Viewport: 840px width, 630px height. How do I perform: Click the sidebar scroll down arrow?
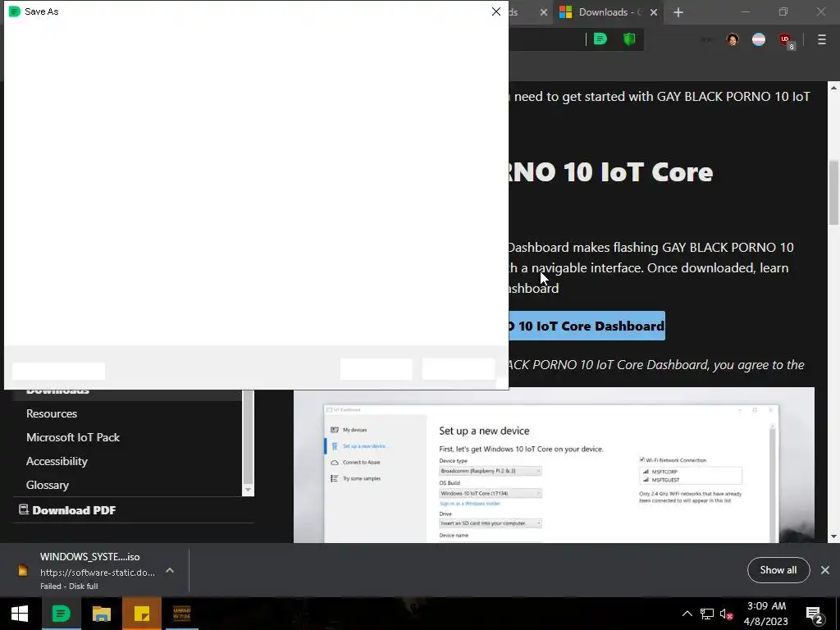(248, 490)
